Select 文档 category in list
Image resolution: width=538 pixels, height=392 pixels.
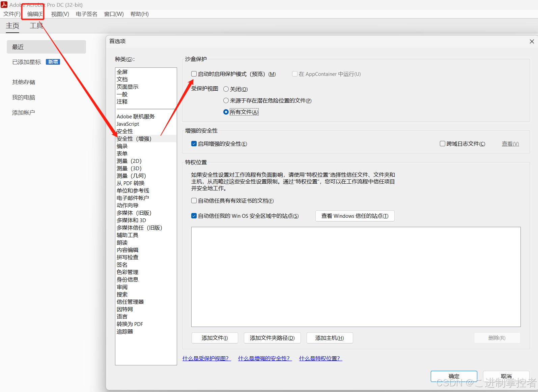tap(146, 79)
